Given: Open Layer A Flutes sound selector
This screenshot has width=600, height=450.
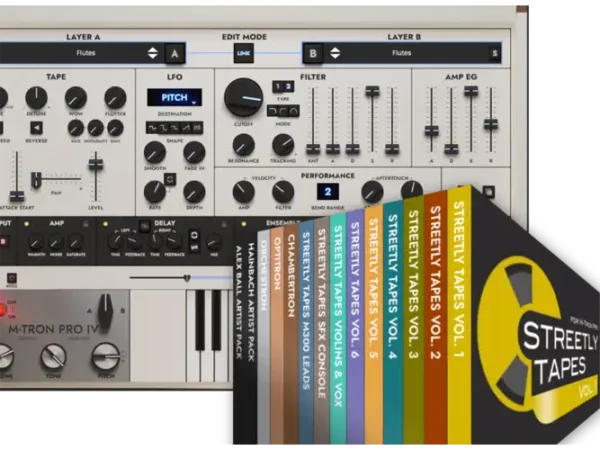Looking at the screenshot, I should [86, 53].
